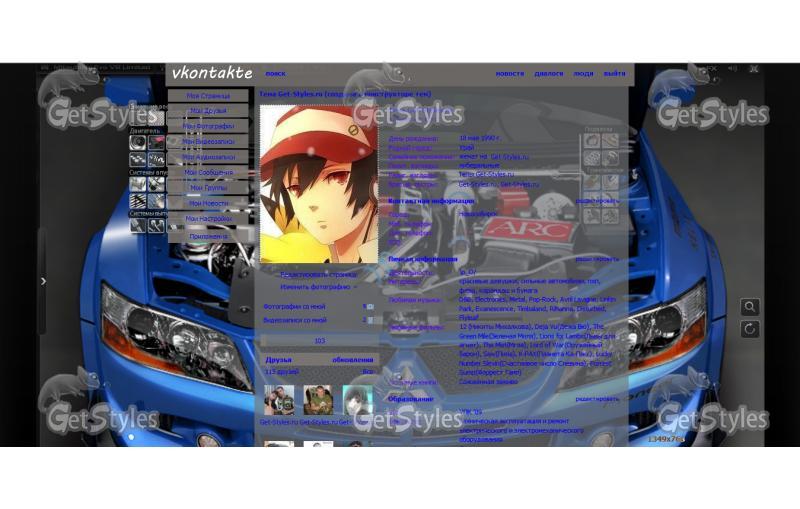Click the magnifier zoom icon on the right
Viewport: 800px width, 509px height.
[750, 307]
